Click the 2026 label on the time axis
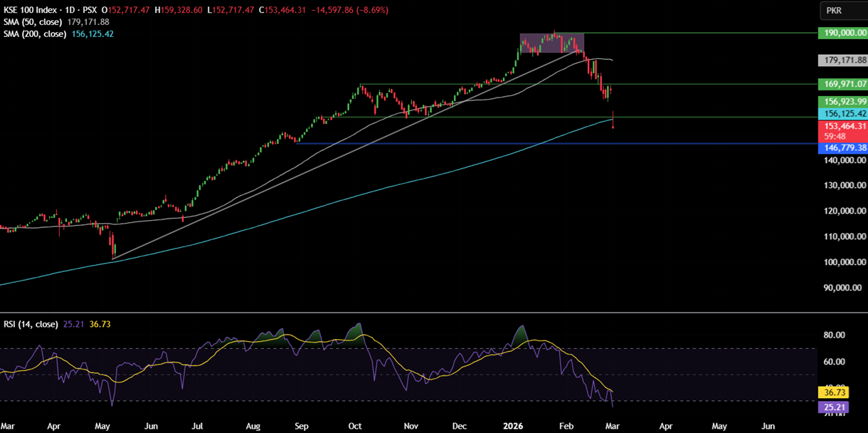The height and width of the screenshot is (433, 868). click(x=513, y=426)
